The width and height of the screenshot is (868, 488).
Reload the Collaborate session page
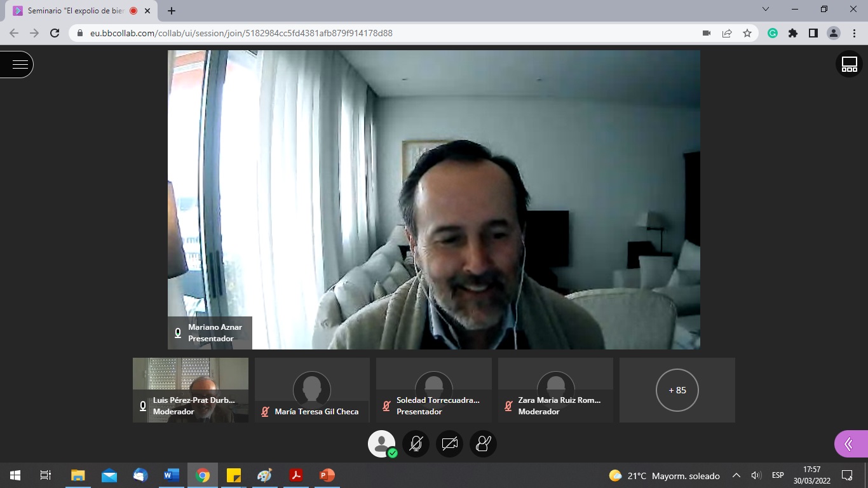pos(55,33)
